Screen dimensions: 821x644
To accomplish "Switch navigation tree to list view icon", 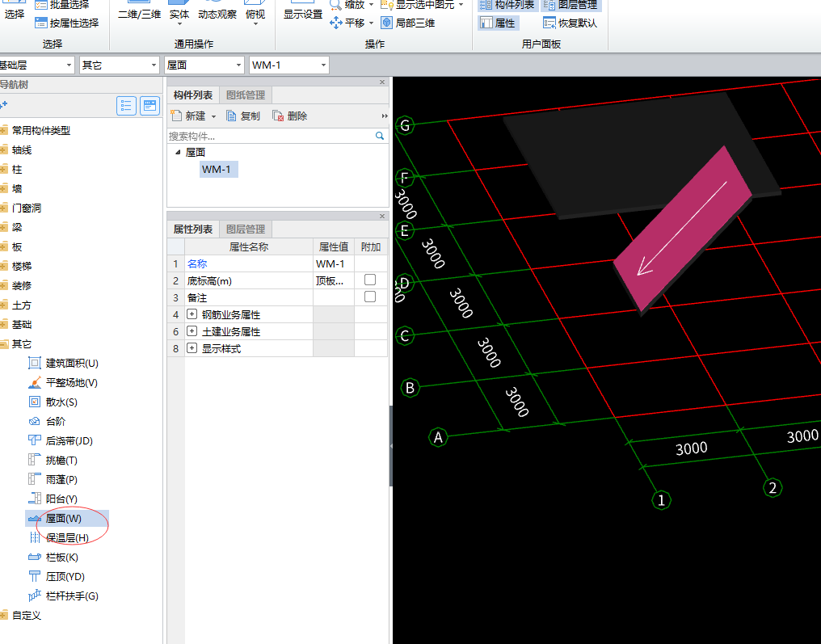I will click(126, 106).
